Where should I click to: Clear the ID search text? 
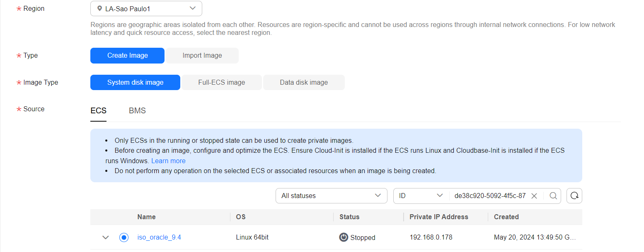point(534,196)
